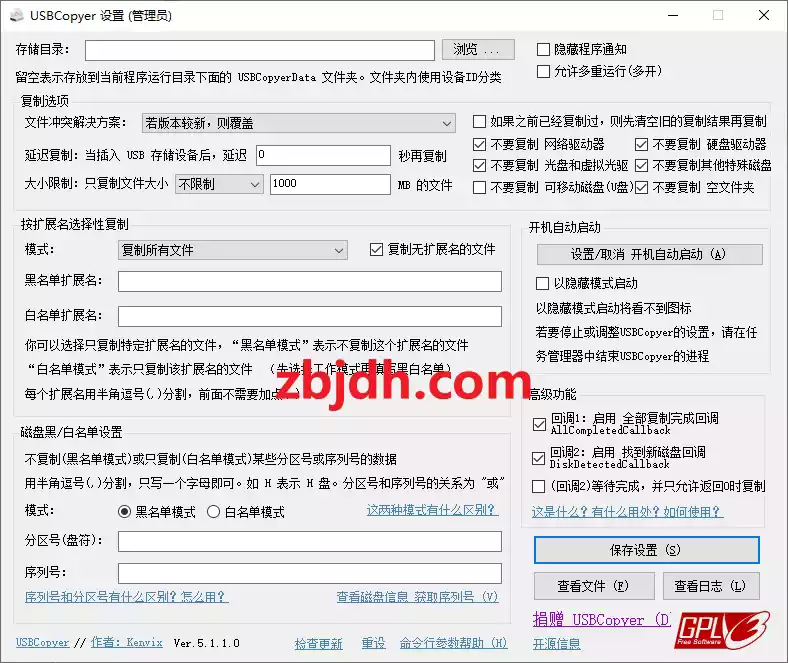Click the GPL v3 free software logo

point(722,630)
